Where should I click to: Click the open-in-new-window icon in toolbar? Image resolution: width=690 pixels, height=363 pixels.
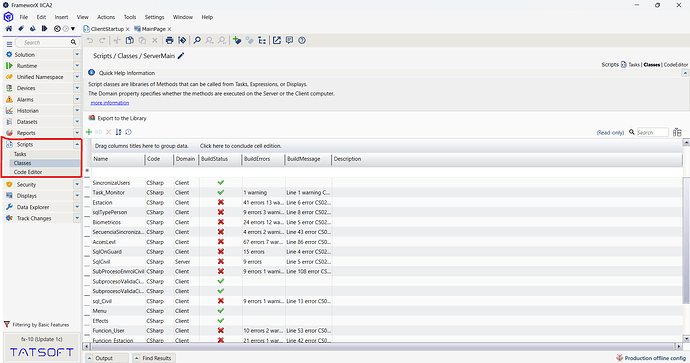click(277, 40)
